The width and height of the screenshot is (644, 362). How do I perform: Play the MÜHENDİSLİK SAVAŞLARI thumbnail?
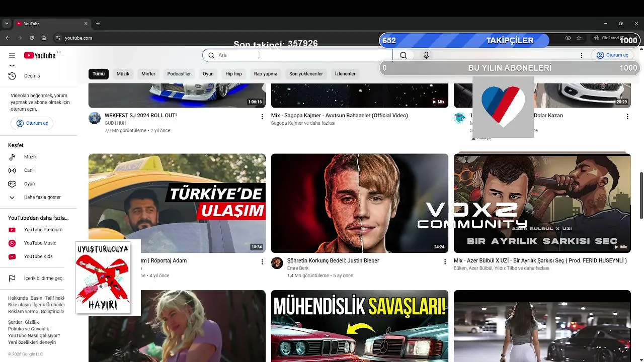coord(360,326)
